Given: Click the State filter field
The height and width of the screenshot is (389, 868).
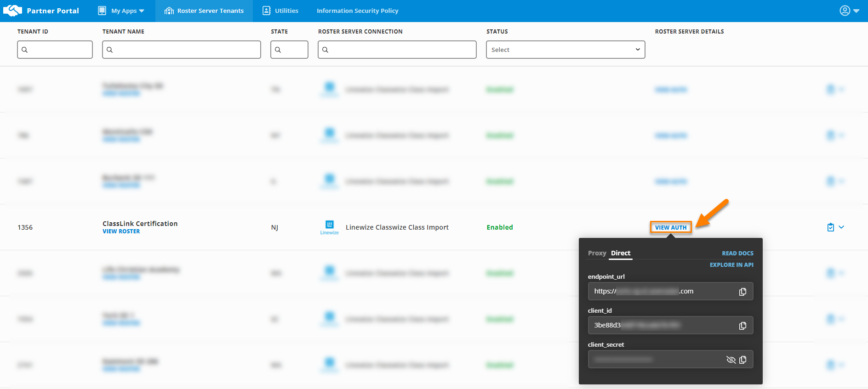Looking at the screenshot, I should (x=289, y=50).
